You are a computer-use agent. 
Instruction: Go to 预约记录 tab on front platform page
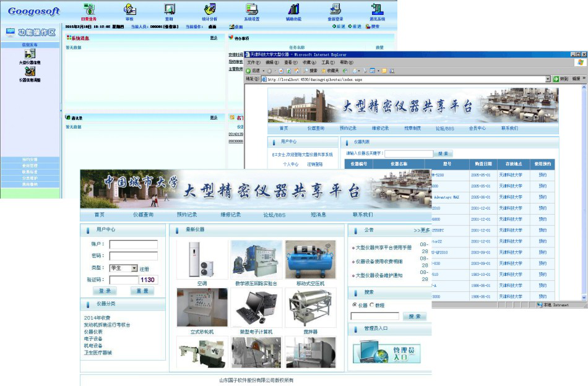pos(187,215)
